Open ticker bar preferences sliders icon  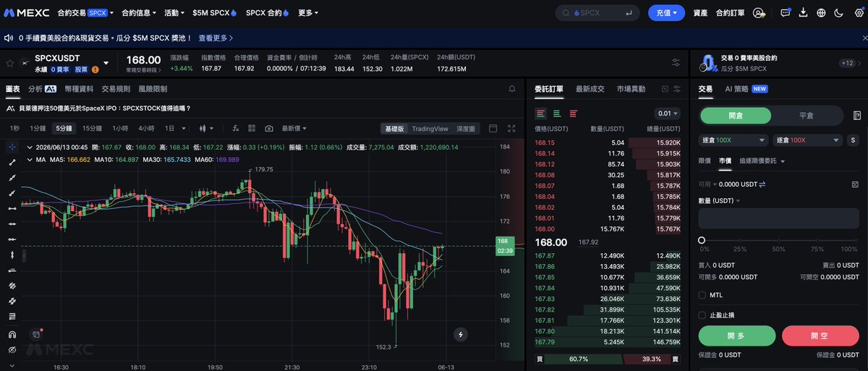coord(676,63)
